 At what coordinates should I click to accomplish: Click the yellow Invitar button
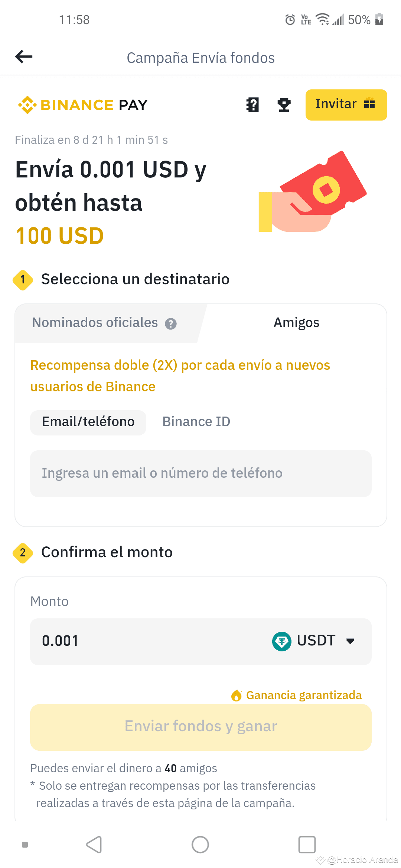tap(346, 105)
